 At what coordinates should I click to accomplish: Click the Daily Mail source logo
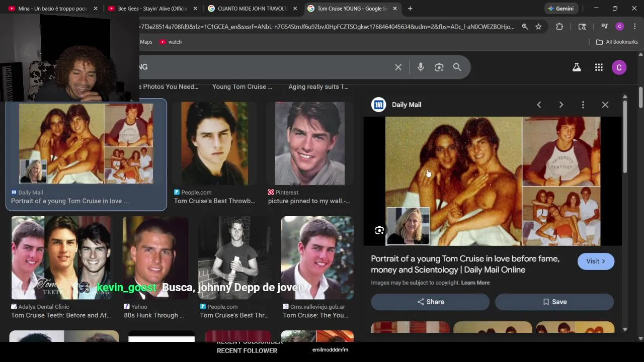coord(378,105)
